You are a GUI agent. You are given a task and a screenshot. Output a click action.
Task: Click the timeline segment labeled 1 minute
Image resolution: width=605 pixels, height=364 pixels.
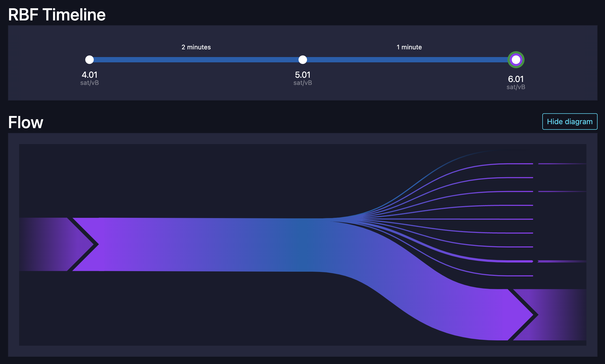[407, 60]
